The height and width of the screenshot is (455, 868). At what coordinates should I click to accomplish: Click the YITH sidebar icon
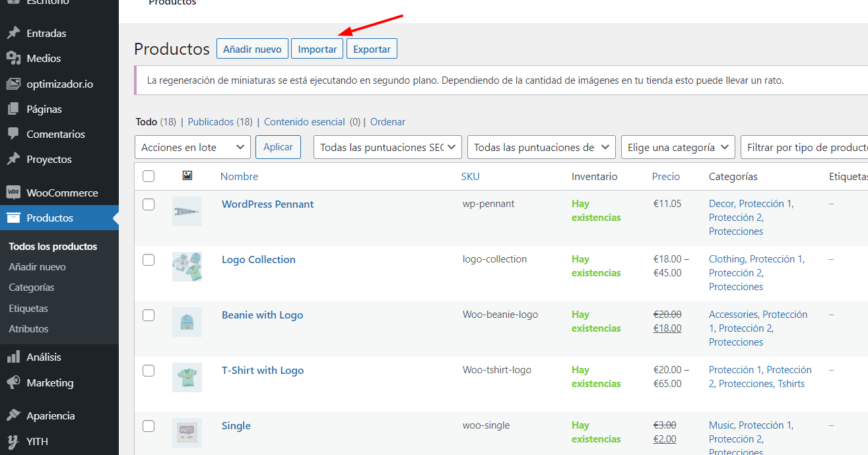[x=13, y=441]
